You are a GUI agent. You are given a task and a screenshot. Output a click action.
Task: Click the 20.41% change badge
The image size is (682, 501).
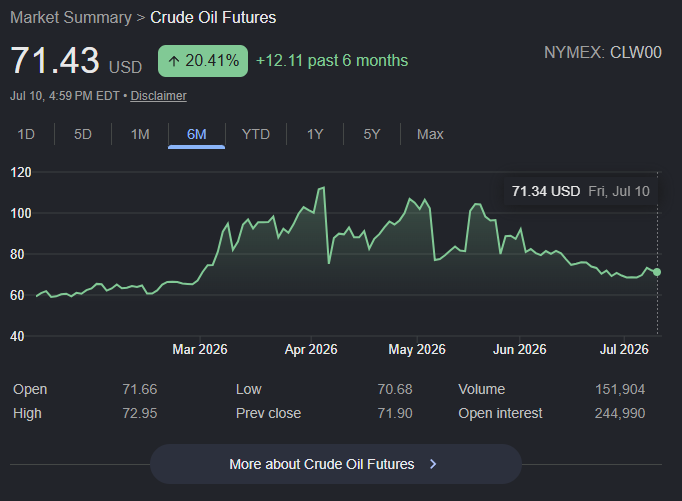coord(203,61)
